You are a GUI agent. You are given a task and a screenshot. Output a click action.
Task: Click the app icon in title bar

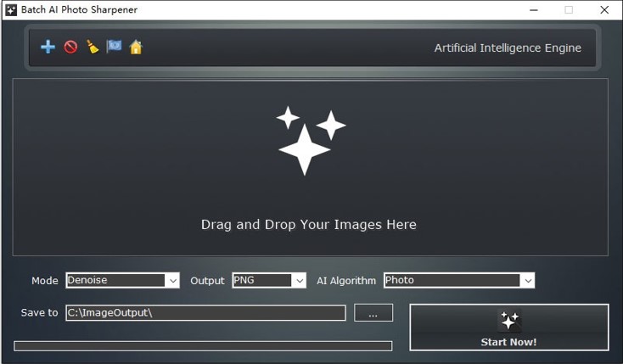tap(11, 10)
